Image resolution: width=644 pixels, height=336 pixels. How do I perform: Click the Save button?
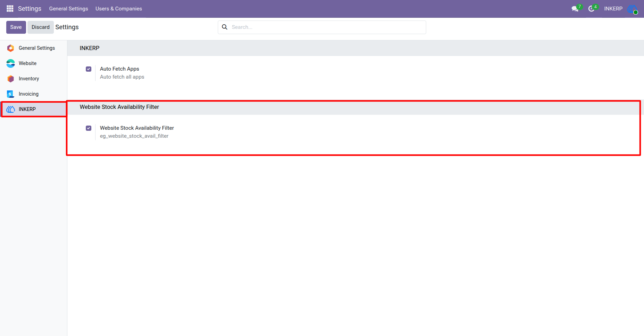tap(16, 27)
